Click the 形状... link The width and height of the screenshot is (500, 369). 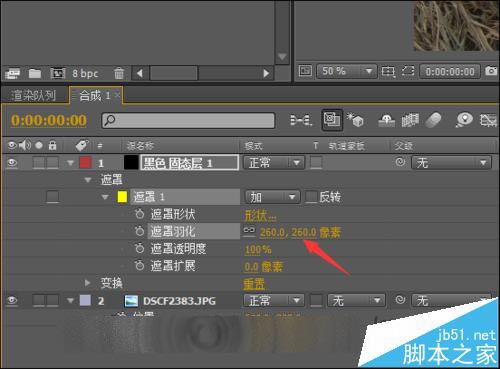pyautogui.click(x=260, y=216)
